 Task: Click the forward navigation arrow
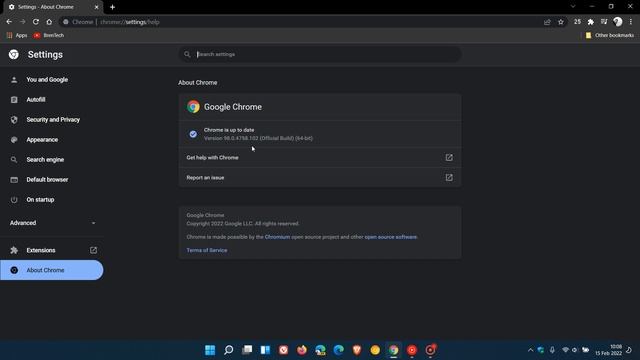click(22, 22)
